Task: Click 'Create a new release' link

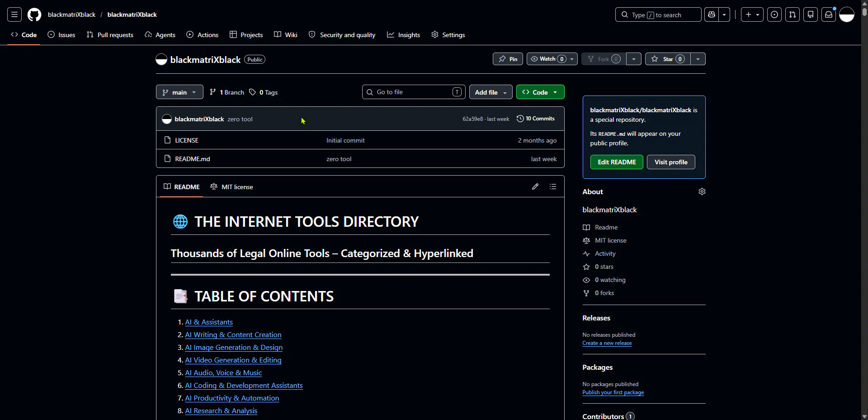Action: [607, 343]
